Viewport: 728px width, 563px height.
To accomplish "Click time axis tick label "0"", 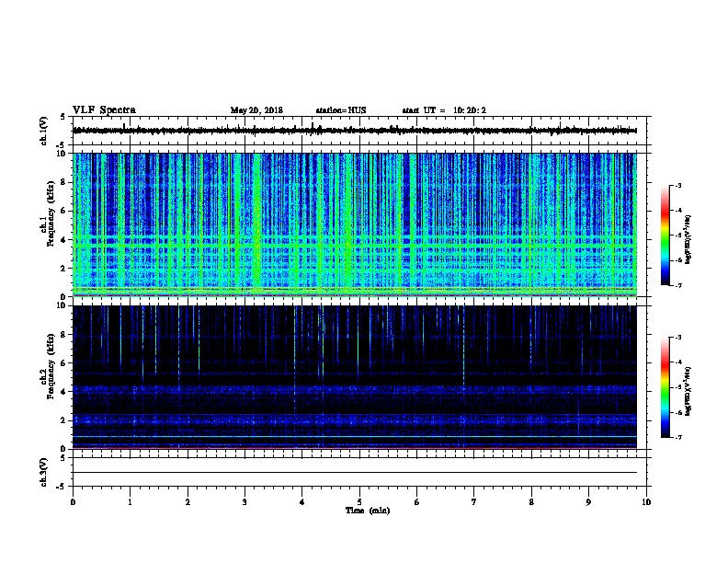I will 73,502.
